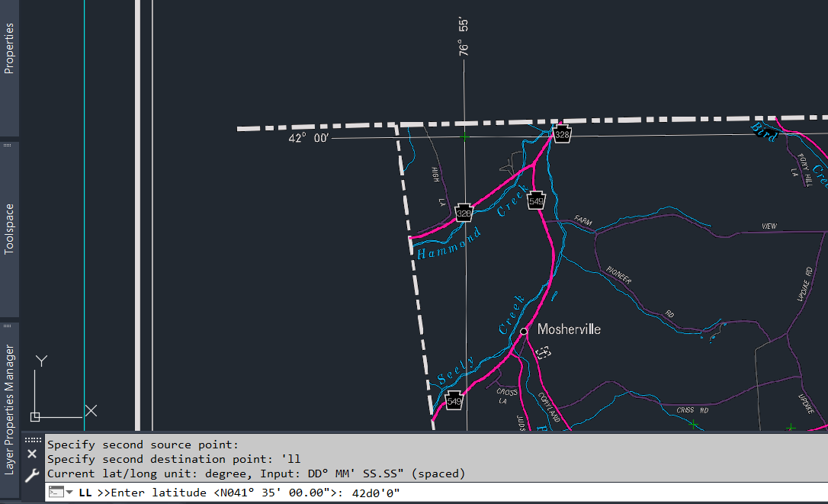Open the Toolspace palette tab

pos(9,226)
